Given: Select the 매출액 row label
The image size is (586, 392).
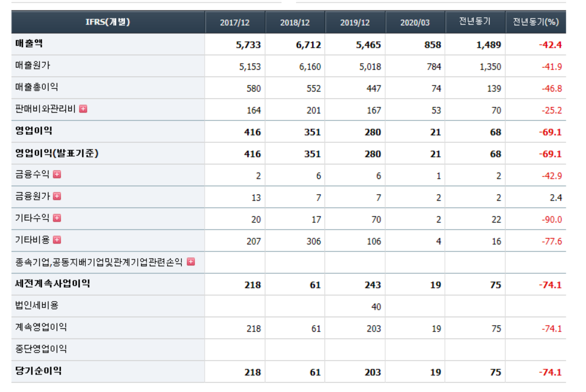Looking at the screenshot, I should tap(29, 43).
